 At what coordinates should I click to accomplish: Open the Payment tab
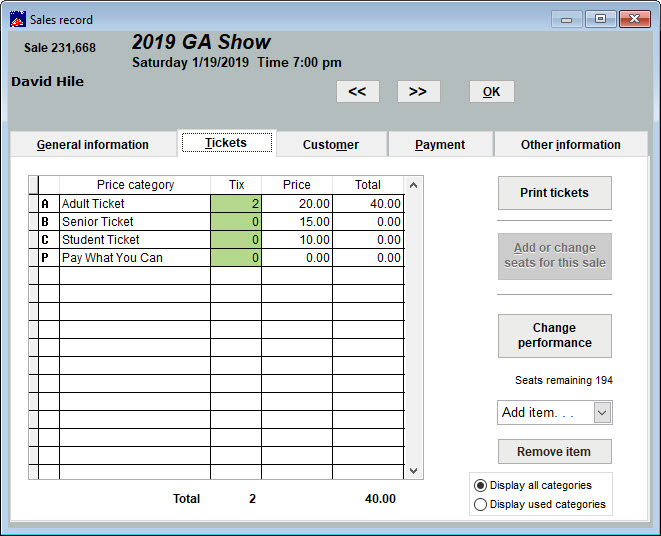(440, 145)
